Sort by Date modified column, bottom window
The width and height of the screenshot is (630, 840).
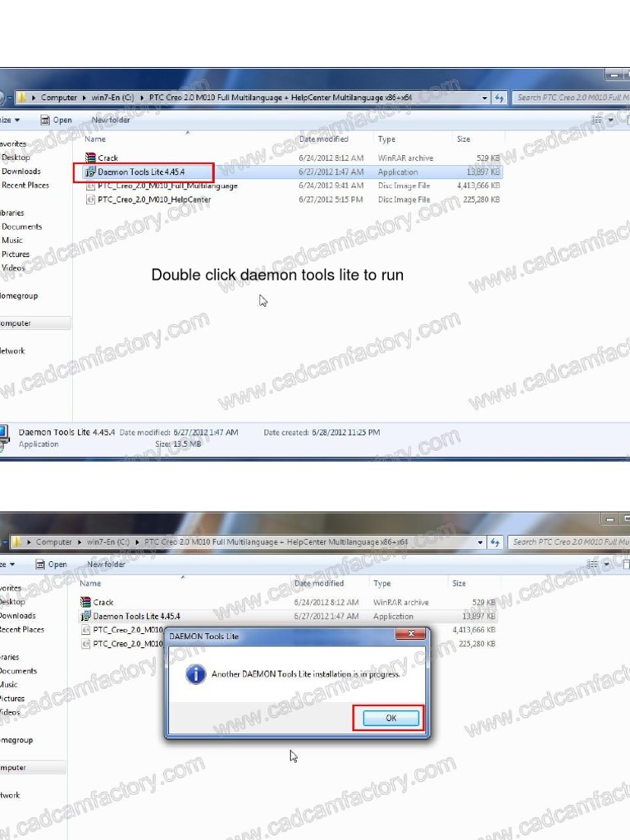pos(319,583)
